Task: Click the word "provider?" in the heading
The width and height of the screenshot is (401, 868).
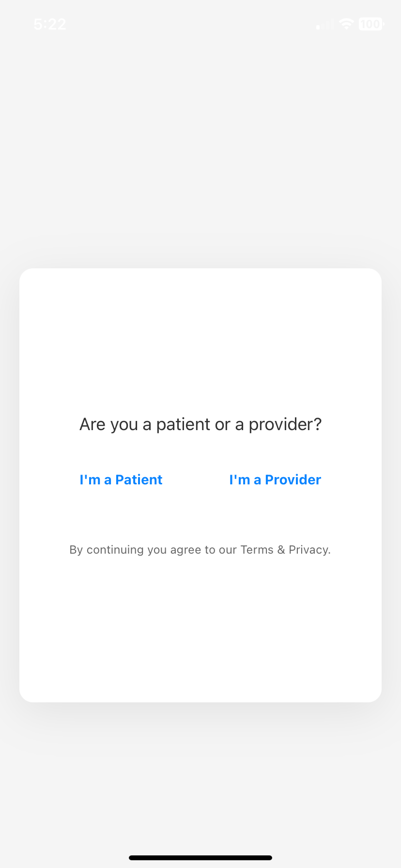Action: [x=285, y=424]
